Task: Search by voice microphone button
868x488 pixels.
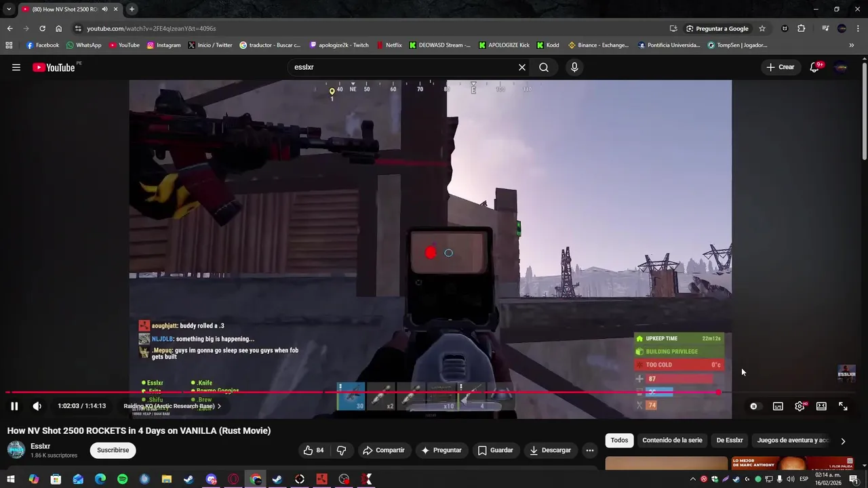Action: coord(574,67)
